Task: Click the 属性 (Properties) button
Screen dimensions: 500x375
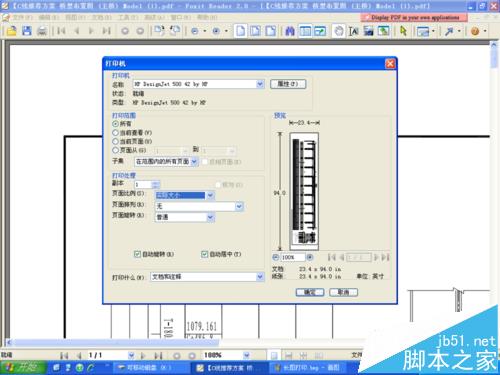Action: (288, 84)
